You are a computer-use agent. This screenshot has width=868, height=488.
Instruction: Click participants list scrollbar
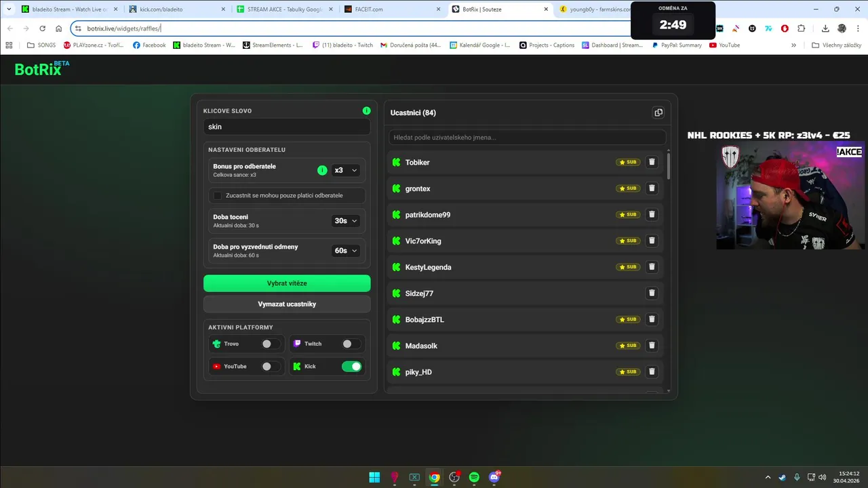point(669,166)
